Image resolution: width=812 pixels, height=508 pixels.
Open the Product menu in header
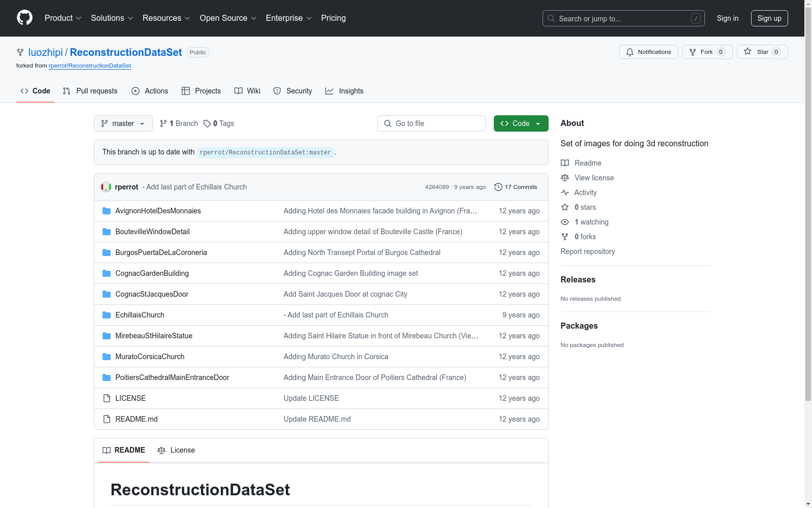63,18
